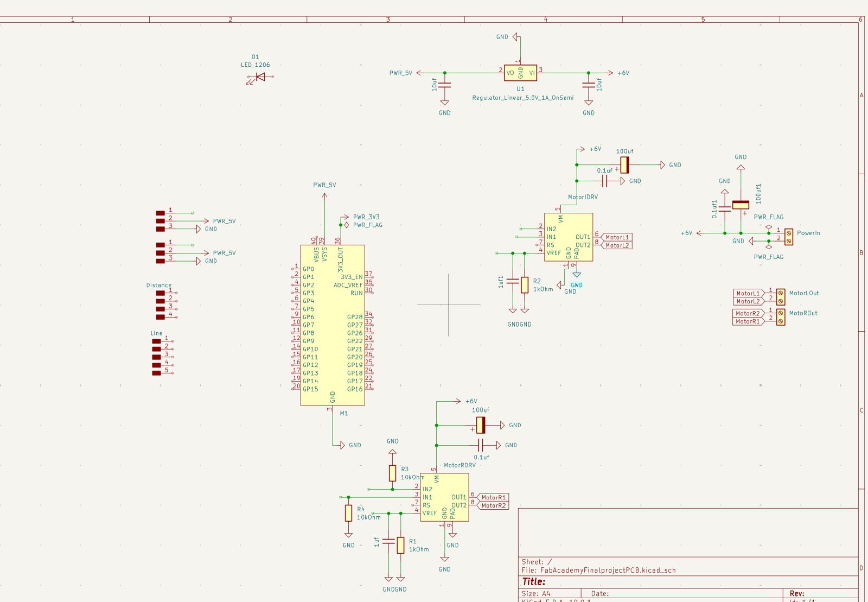
Task: Select the D1 LED_1206 diode symbol
Action: pyautogui.click(x=260, y=77)
